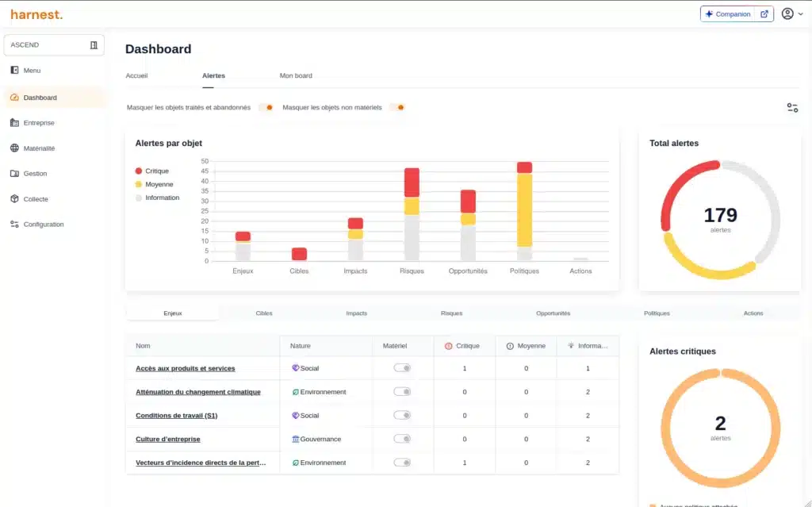Select the Politiques table tab

tap(657, 313)
